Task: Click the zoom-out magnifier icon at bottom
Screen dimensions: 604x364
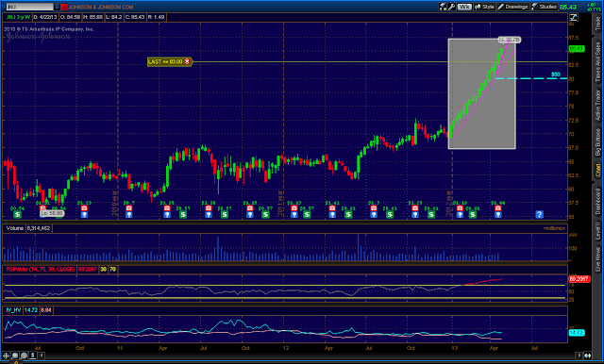Action: [x=24, y=356]
